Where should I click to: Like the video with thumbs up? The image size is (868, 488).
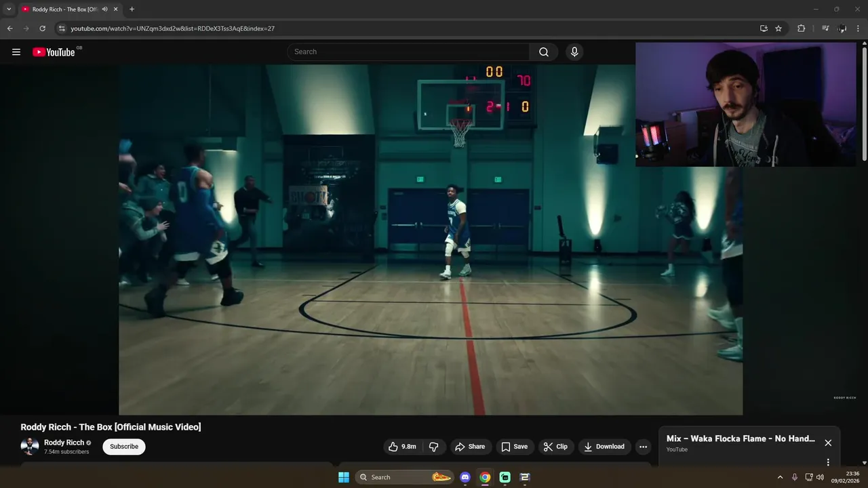(x=401, y=447)
